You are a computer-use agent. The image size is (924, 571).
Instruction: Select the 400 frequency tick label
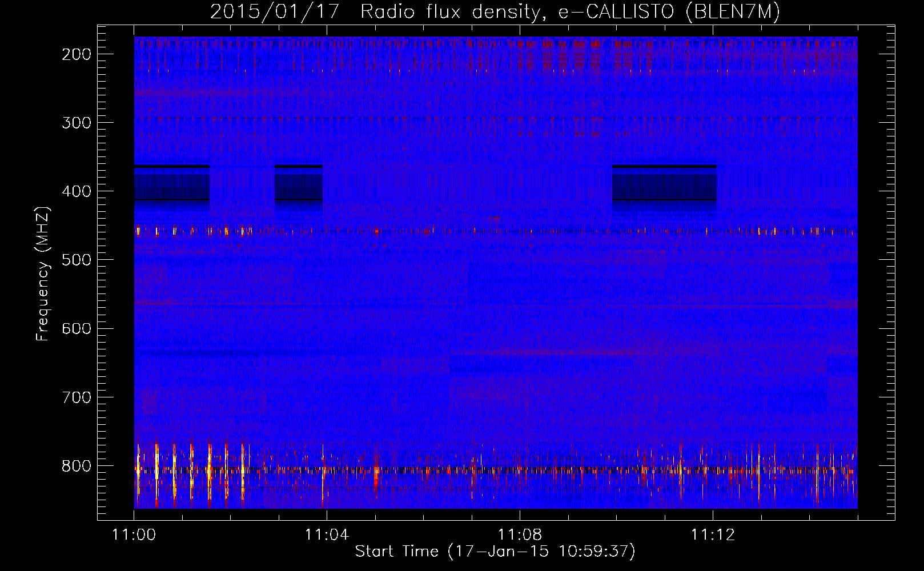click(77, 192)
